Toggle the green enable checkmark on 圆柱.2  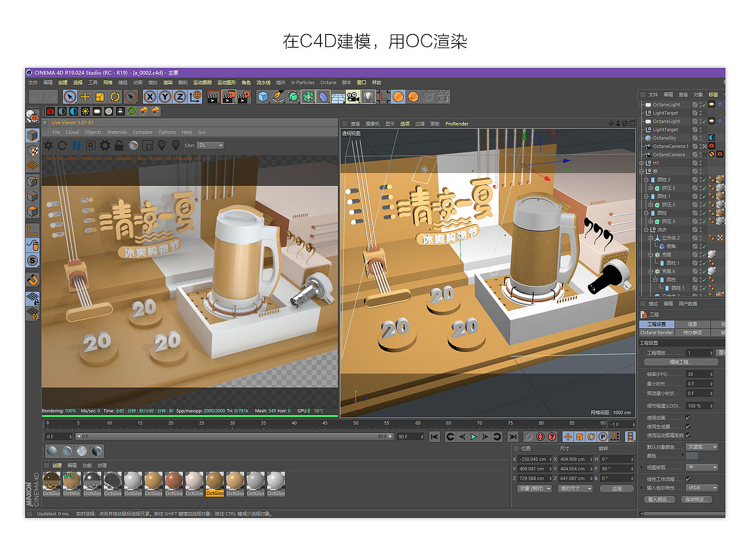coord(704,180)
